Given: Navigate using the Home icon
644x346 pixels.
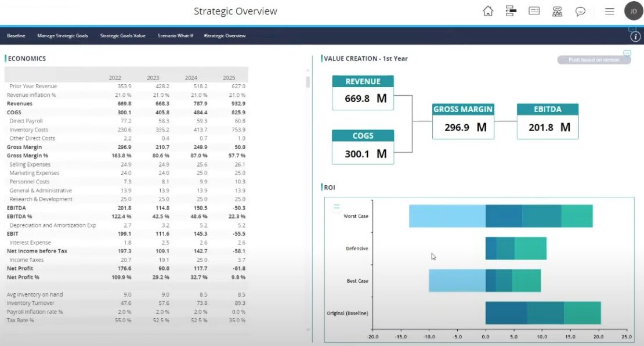Looking at the screenshot, I should 487,11.
